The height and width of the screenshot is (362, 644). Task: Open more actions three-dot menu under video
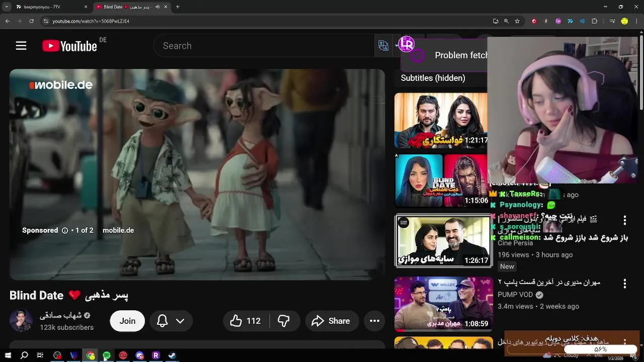374,321
